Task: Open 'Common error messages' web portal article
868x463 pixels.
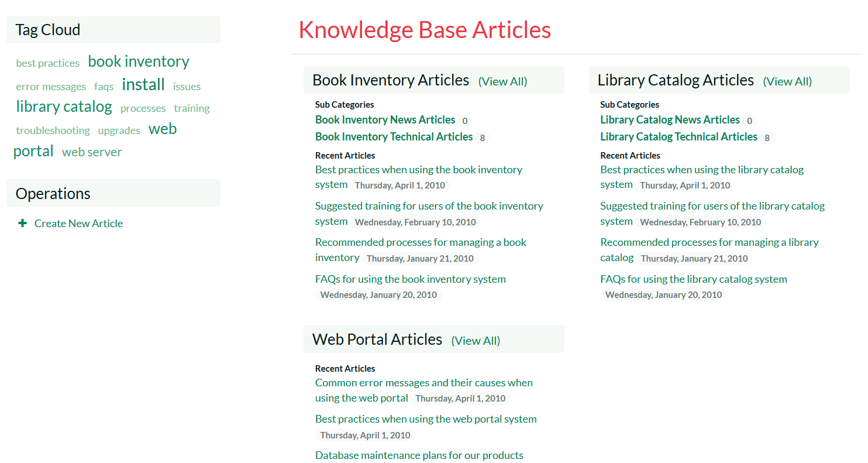Action: pos(423,383)
